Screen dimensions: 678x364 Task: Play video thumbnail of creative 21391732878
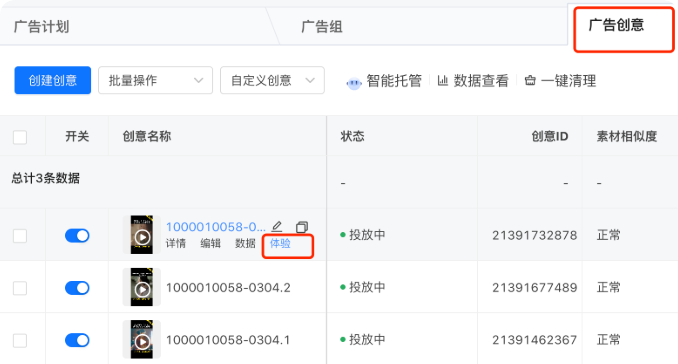[x=142, y=235]
